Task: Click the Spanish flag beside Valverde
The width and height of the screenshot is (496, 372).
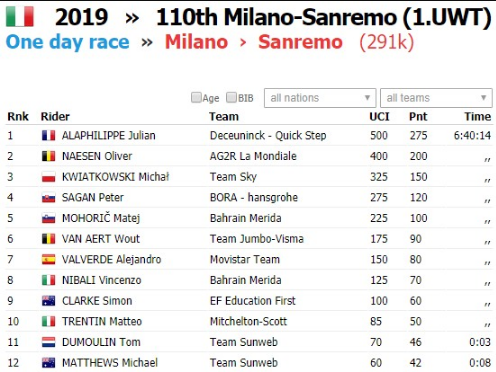Action: point(48,259)
